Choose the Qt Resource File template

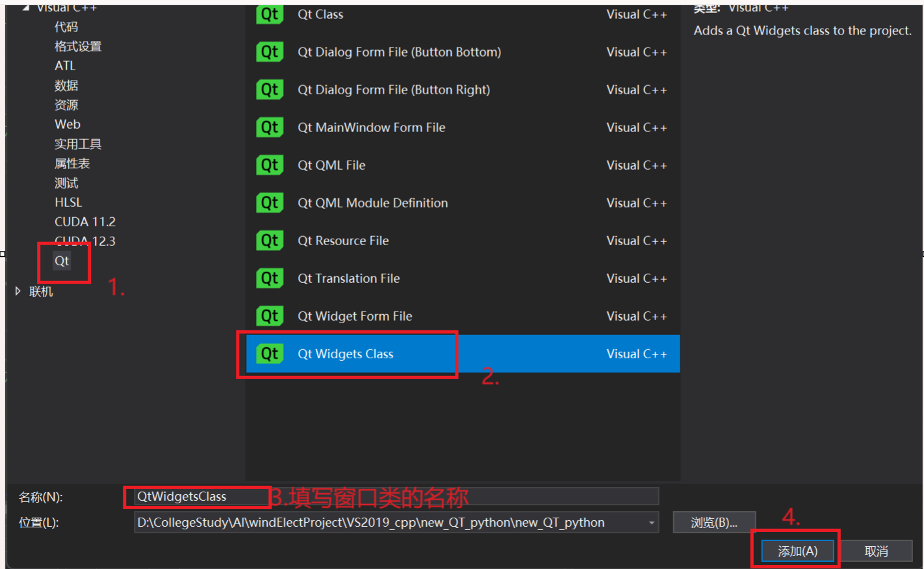coord(463,241)
